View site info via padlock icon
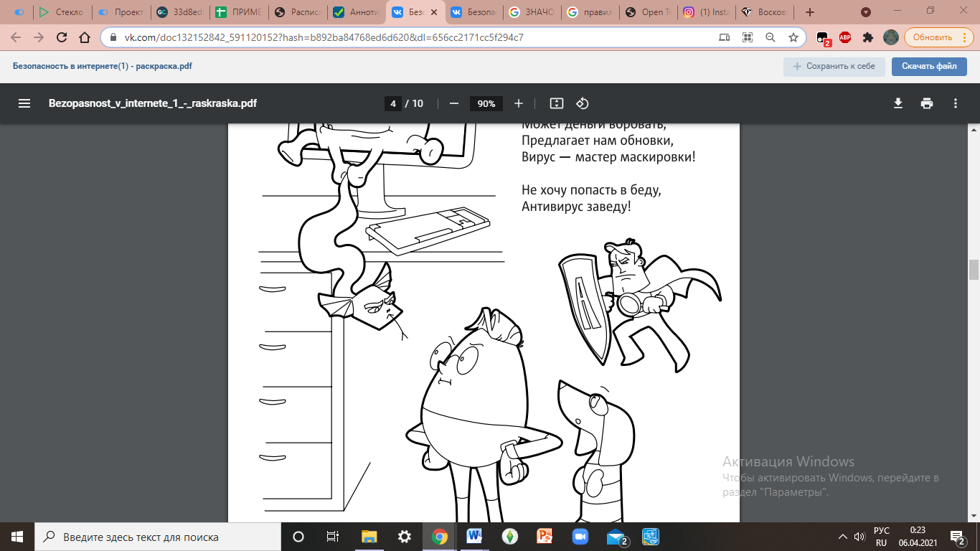 113,37
